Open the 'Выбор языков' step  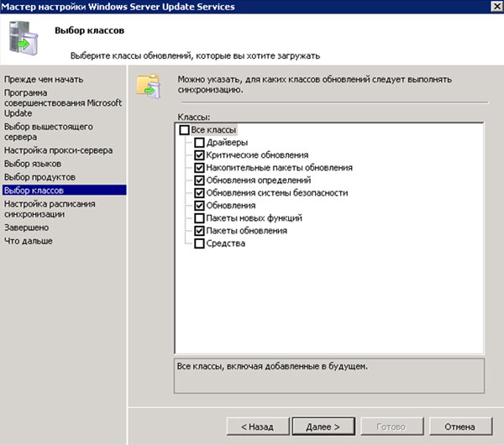pos(33,164)
